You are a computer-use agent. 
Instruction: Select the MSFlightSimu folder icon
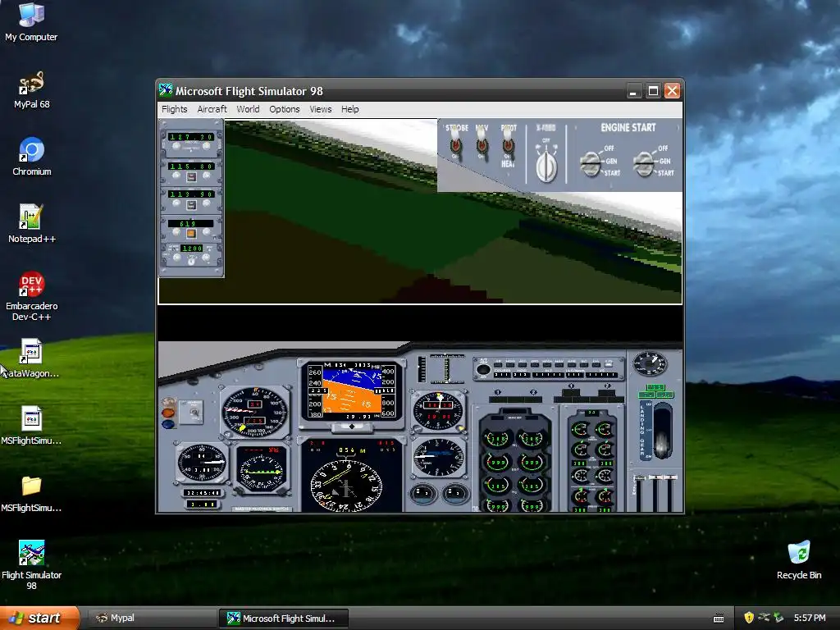(x=31, y=493)
